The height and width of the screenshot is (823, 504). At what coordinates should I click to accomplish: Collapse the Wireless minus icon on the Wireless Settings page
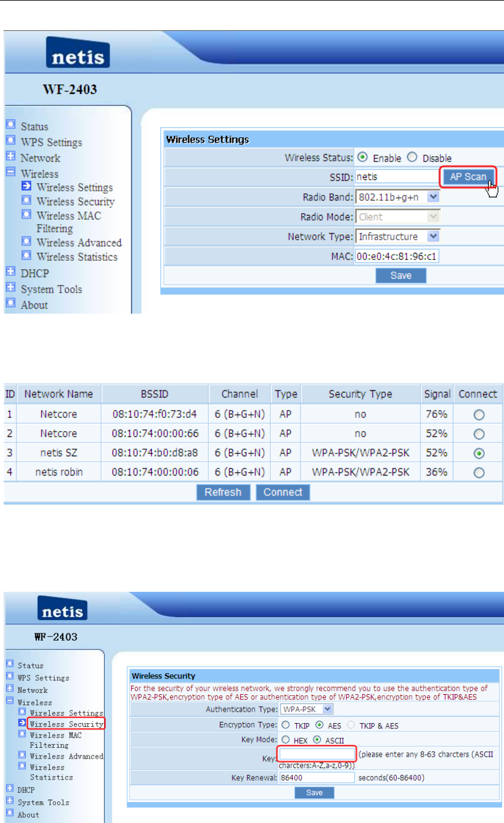[x=10, y=173]
